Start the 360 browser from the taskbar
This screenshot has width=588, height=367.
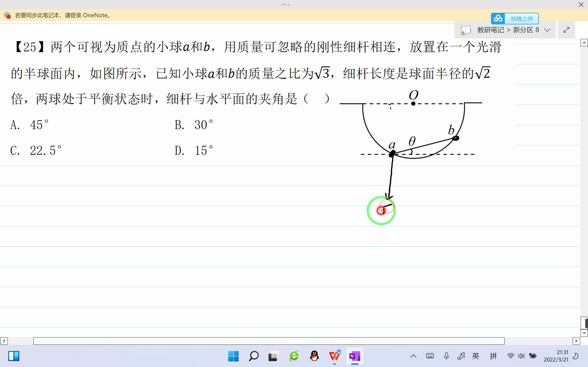pos(294,356)
